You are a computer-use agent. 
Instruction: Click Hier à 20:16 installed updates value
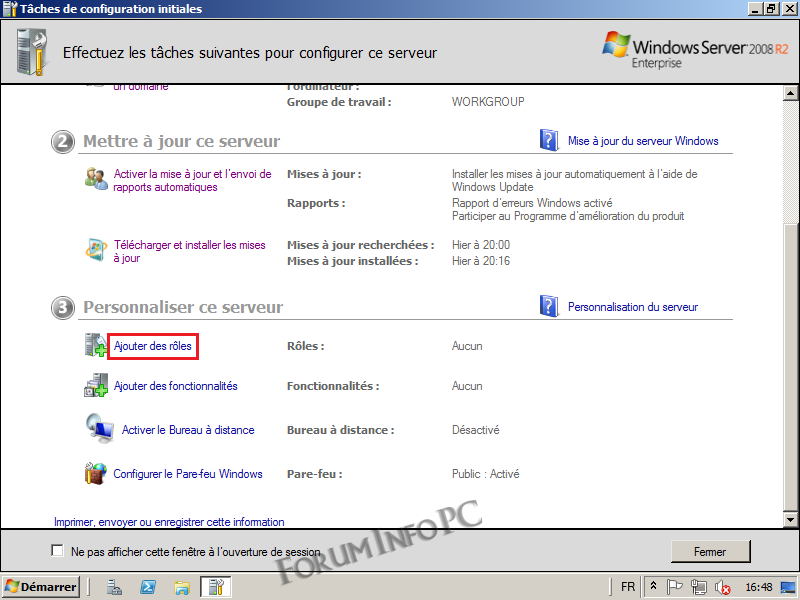point(481,261)
